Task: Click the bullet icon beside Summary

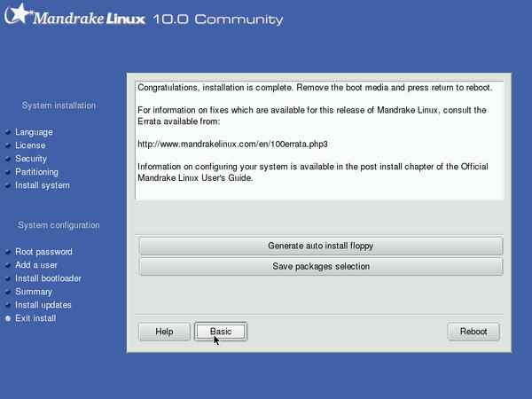Action: coord(8,292)
